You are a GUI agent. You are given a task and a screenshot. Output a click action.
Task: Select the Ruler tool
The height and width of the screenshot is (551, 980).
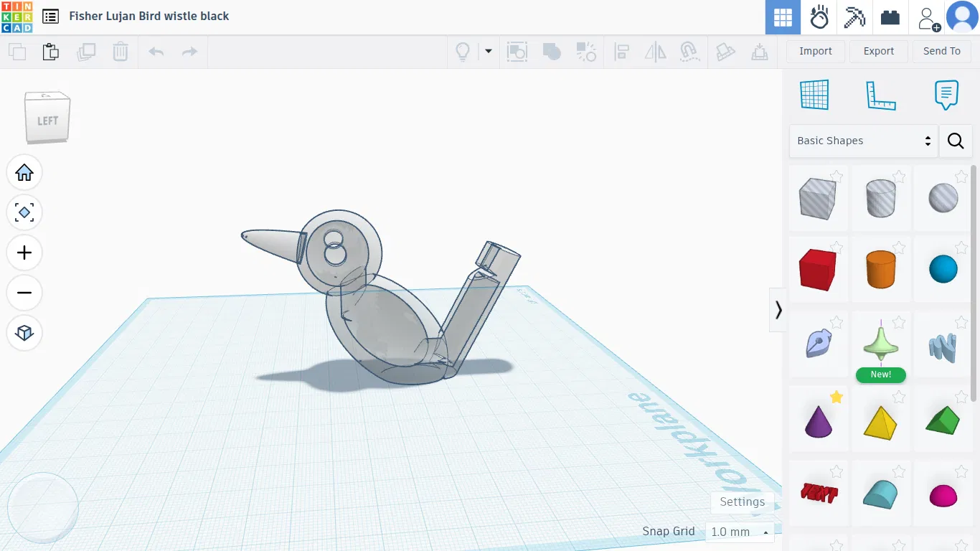(881, 95)
